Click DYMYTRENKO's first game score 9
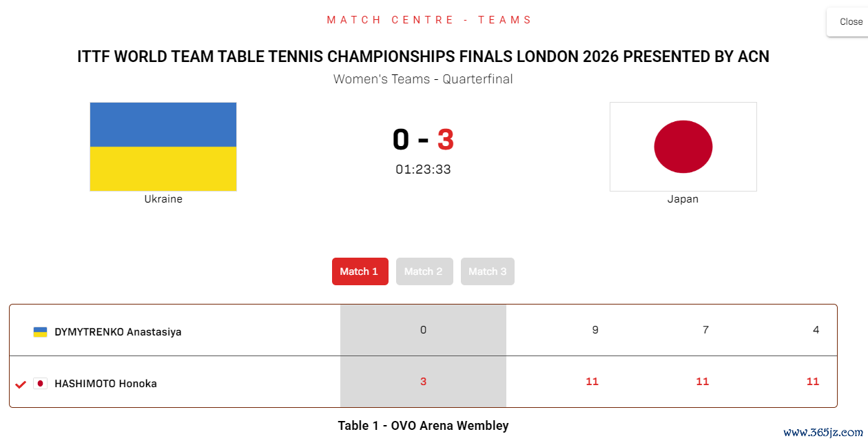Image resolution: width=868 pixels, height=443 pixels. [595, 330]
